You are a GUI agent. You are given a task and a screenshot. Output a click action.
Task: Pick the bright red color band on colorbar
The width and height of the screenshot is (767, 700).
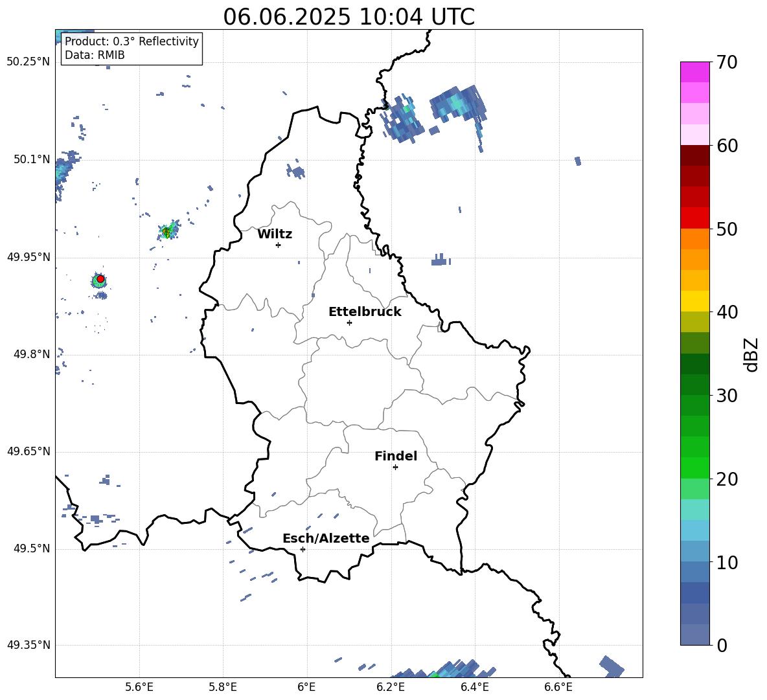[x=694, y=218]
